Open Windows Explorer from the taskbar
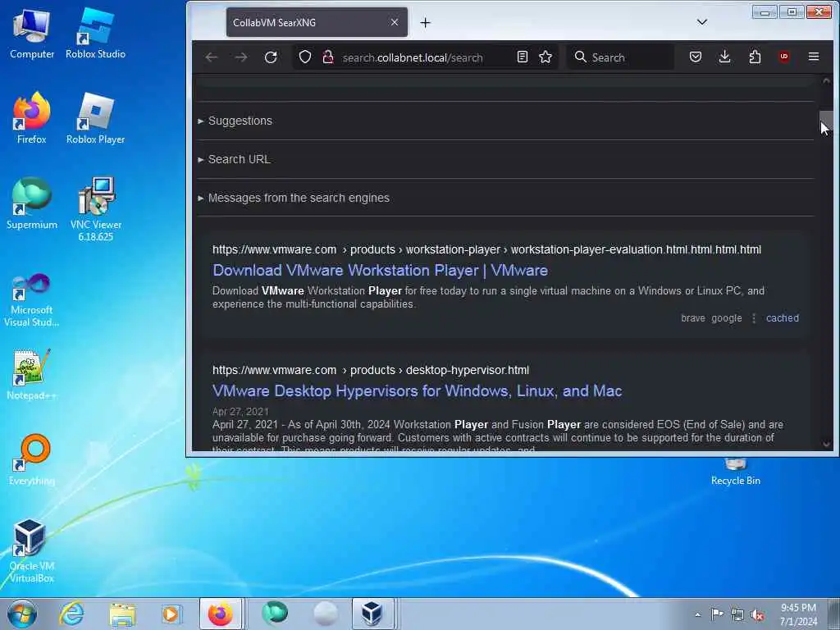The width and height of the screenshot is (840, 630). (121, 614)
